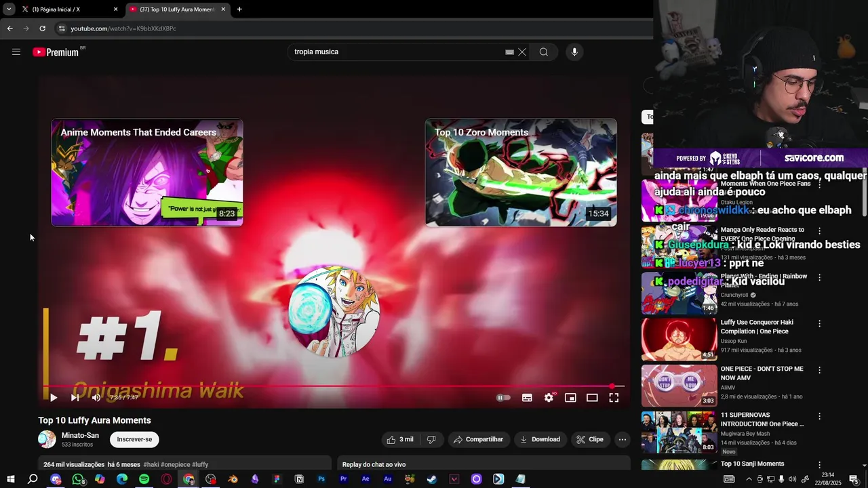Image resolution: width=868 pixels, height=488 pixels.
Task: Dislike the video
Action: pyautogui.click(x=431, y=439)
